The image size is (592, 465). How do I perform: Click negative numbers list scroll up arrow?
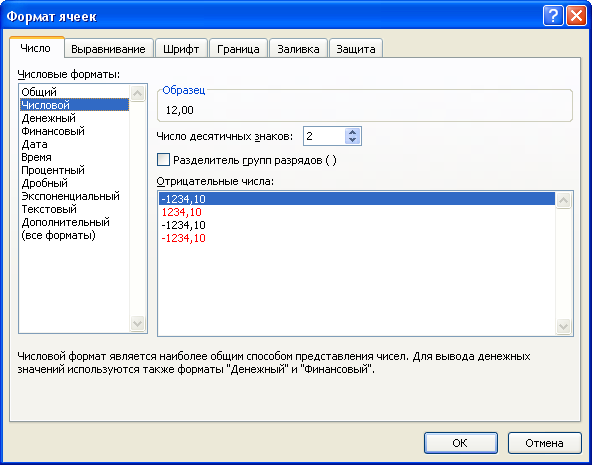tap(563, 201)
